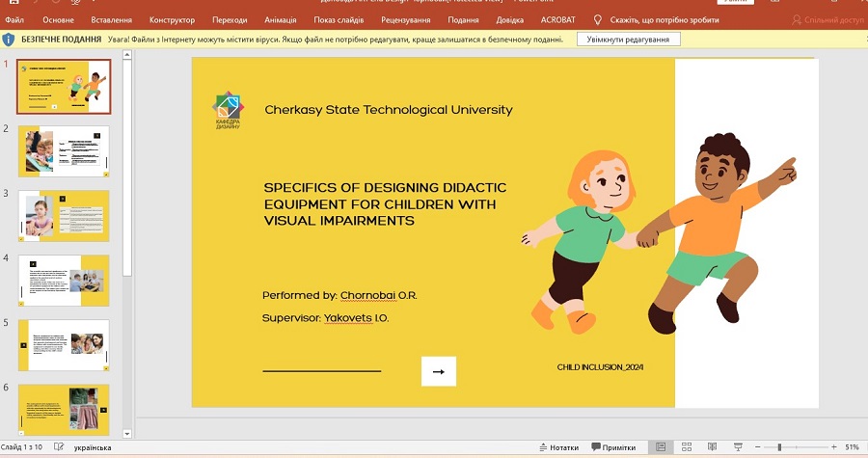The width and height of the screenshot is (868, 458).
Task: Click the thumbnail panel scrollbar thumb
Action: click(x=126, y=168)
